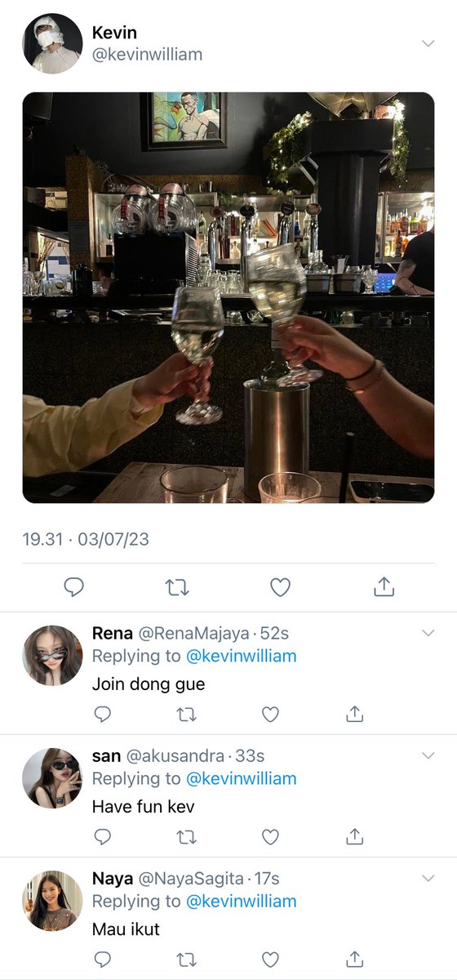Share Rena's 'Join dong gue' reply

pos(354,713)
